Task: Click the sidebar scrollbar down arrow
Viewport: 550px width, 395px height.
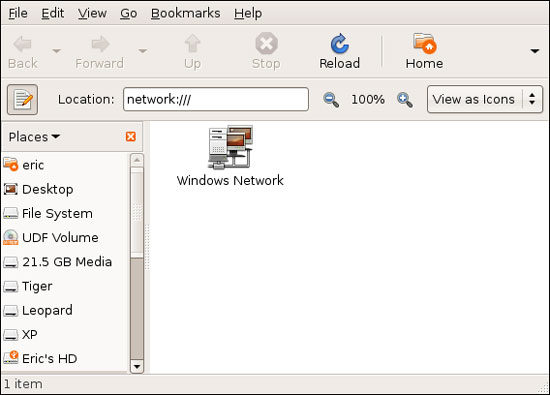Action: coord(137,367)
